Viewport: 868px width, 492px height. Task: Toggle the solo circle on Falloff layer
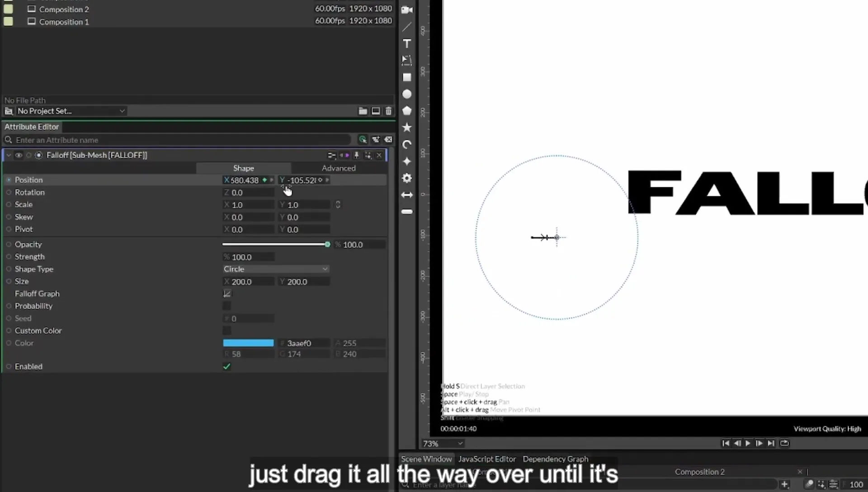click(28, 155)
